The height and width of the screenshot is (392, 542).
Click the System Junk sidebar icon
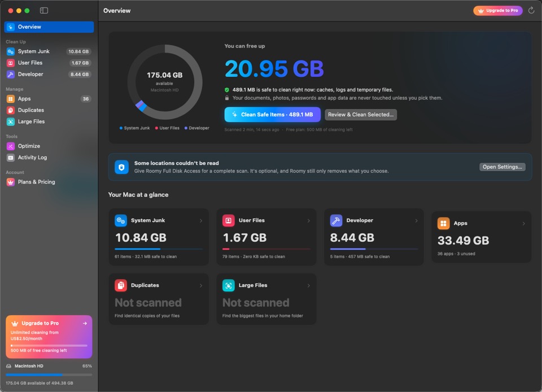click(x=11, y=51)
